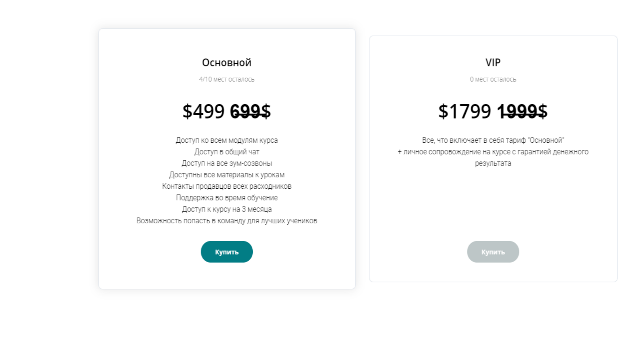Select the VIP plan heading
Screen dimensions: 644x361
[493, 62]
